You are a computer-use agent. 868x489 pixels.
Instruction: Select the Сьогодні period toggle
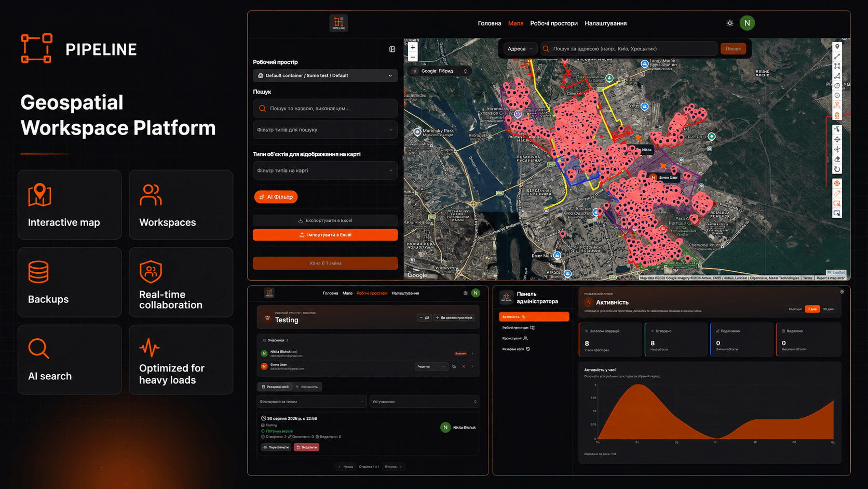[x=795, y=309]
